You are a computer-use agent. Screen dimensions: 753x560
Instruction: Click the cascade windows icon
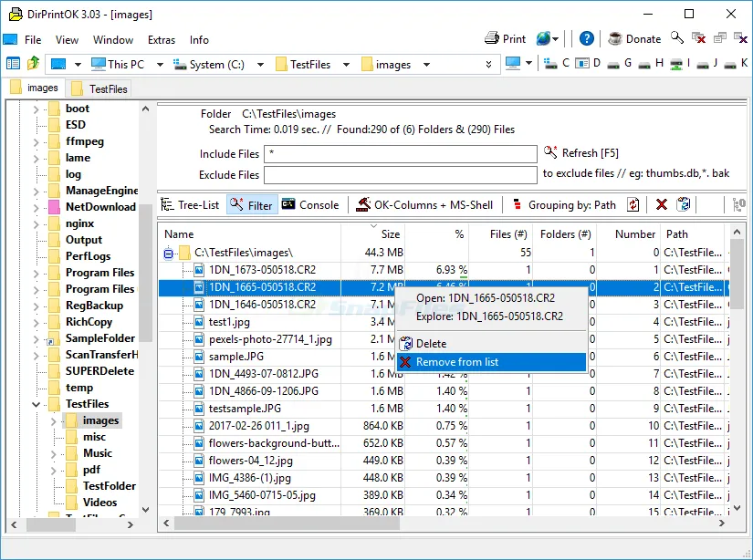(x=720, y=38)
